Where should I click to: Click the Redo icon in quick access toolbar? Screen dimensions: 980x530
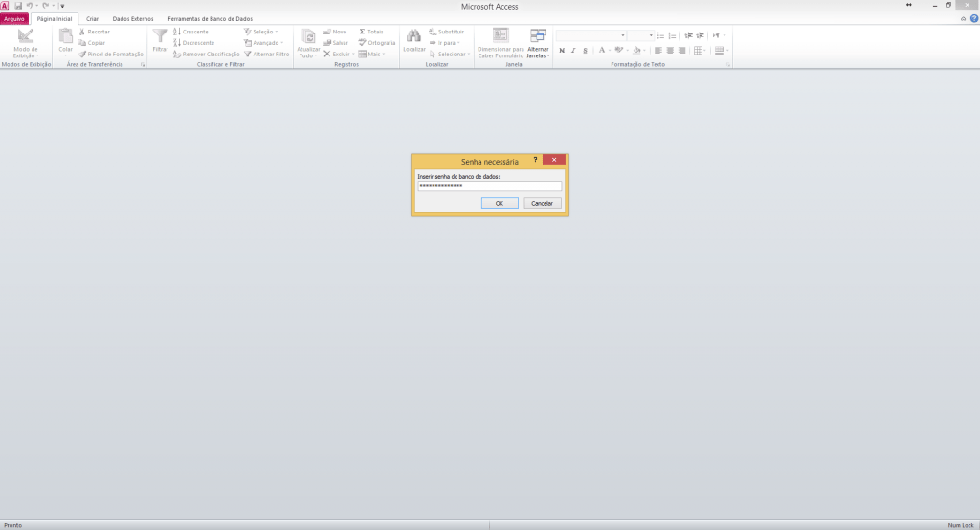(x=46, y=6)
